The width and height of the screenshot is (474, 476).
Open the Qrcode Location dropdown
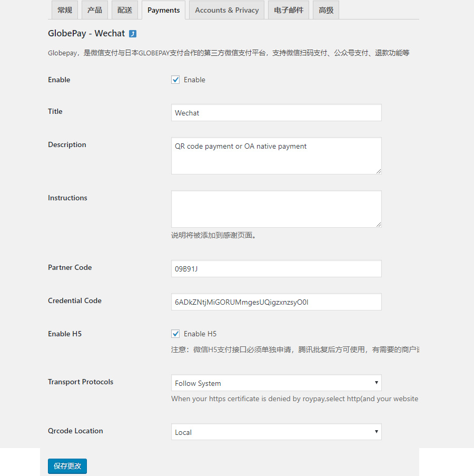pyautogui.click(x=276, y=432)
